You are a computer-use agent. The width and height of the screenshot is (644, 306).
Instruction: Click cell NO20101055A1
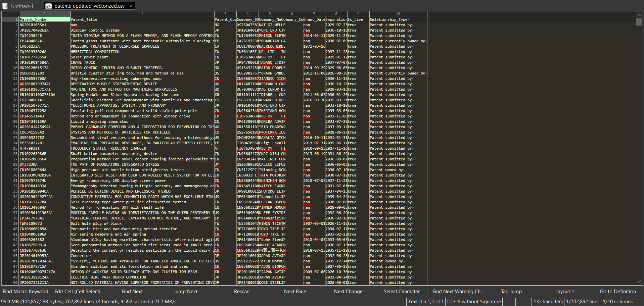[x=45, y=25]
